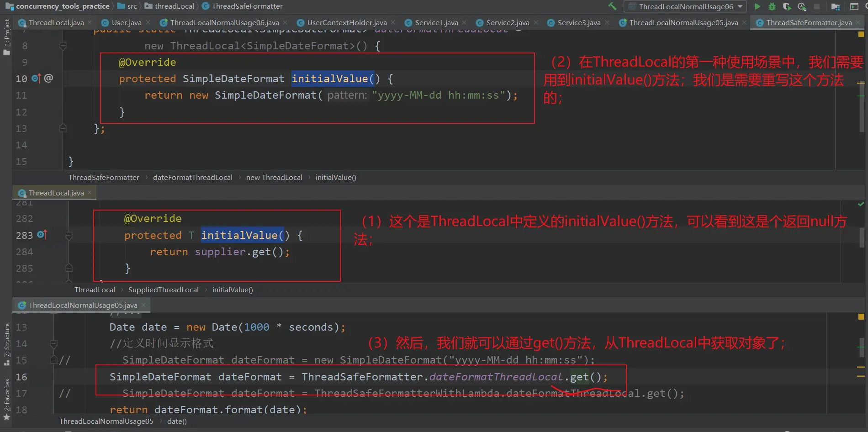Open the run configuration dropdown ThreadLocalNormalUsage06
The image size is (868, 432).
[685, 6]
